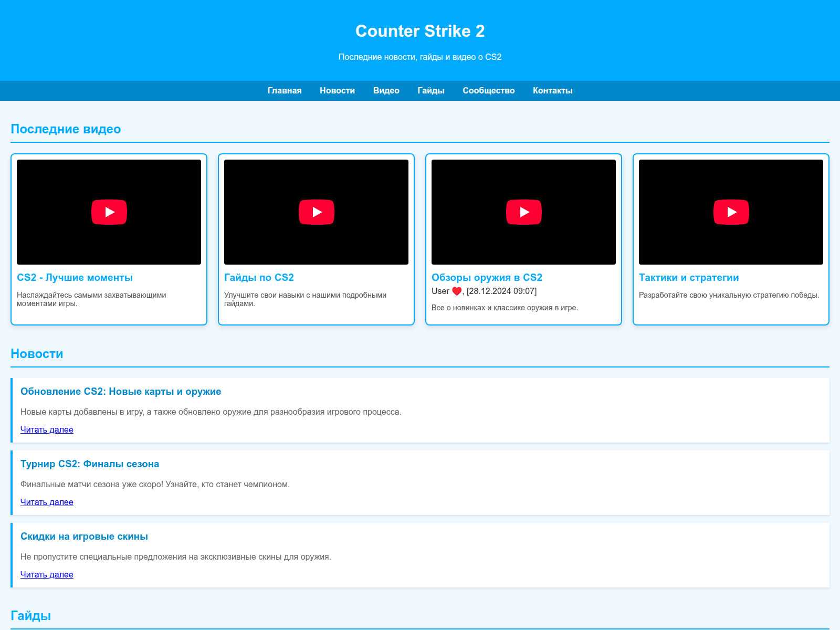The height and width of the screenshot is (630, 840).
Task: Click the description Наслаждайтесь самыми захватывающими моментами игры
Action: [x=91, y=299]
